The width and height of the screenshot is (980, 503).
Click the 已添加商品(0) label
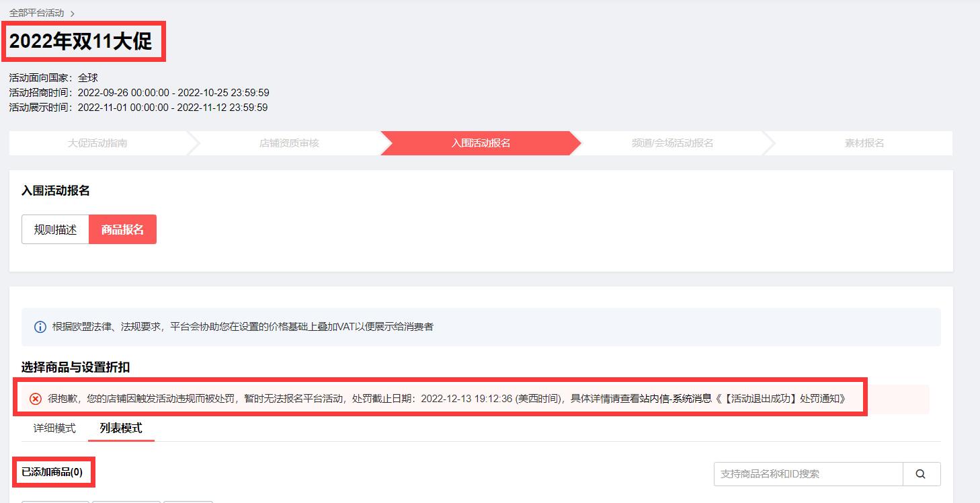point(52,472)
